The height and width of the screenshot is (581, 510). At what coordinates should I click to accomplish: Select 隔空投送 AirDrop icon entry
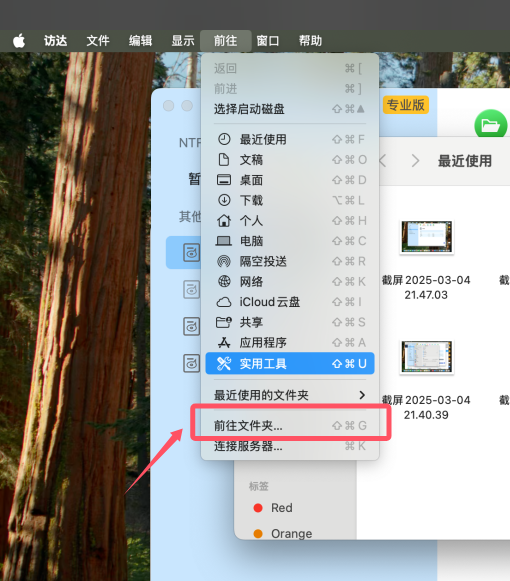[x=290, y=261]
